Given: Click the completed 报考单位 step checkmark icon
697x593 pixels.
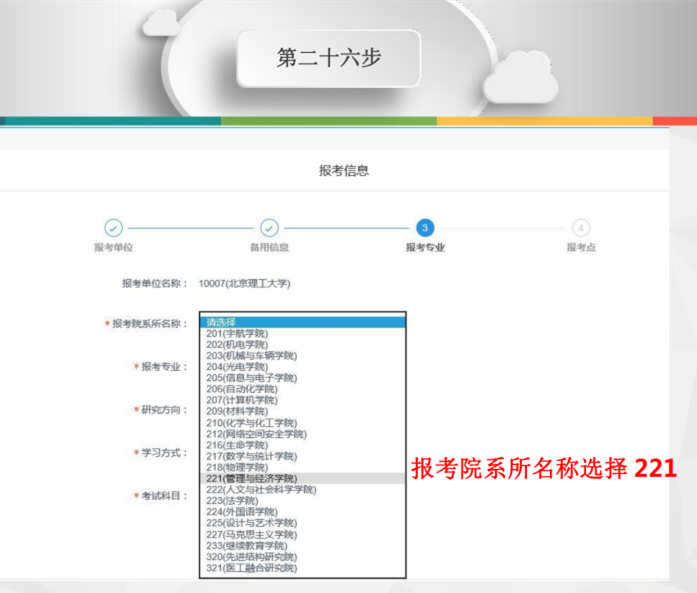Looking at the screenshot, I should point(113,228).
